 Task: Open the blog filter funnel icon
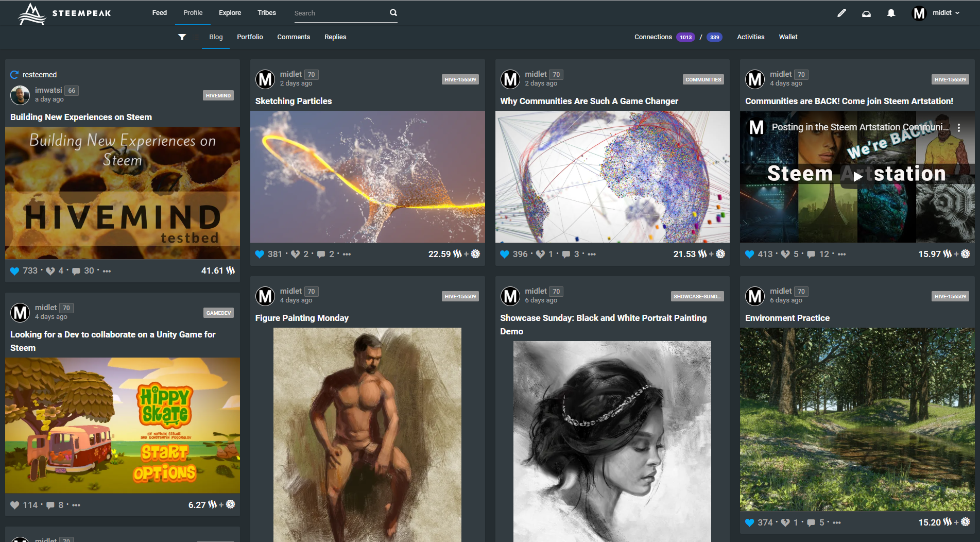pyautogui.click(x=182, y=37)
